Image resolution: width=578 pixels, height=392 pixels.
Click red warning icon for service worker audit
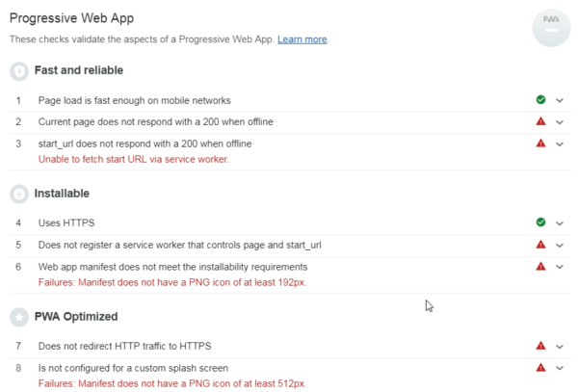pos(540,245)
